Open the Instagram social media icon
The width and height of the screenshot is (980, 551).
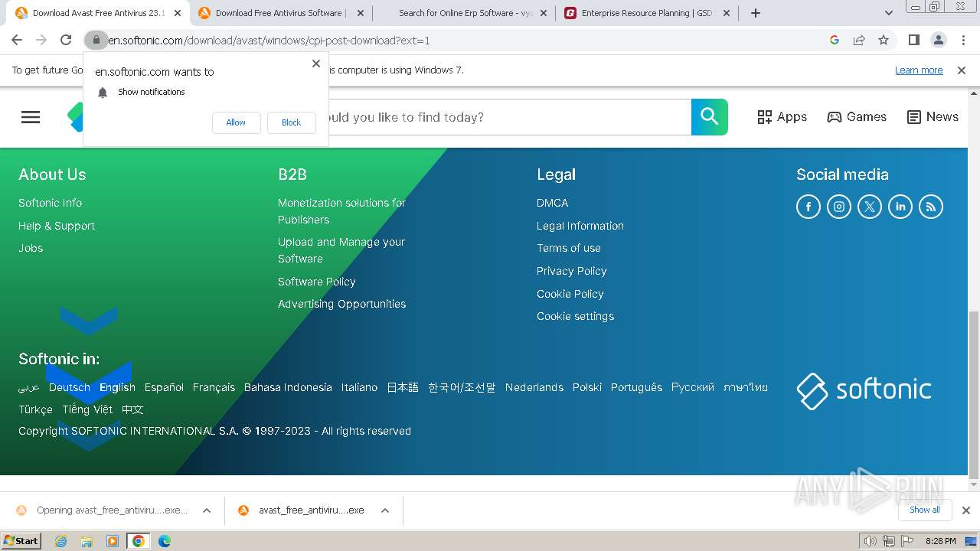tap(839, 207)
